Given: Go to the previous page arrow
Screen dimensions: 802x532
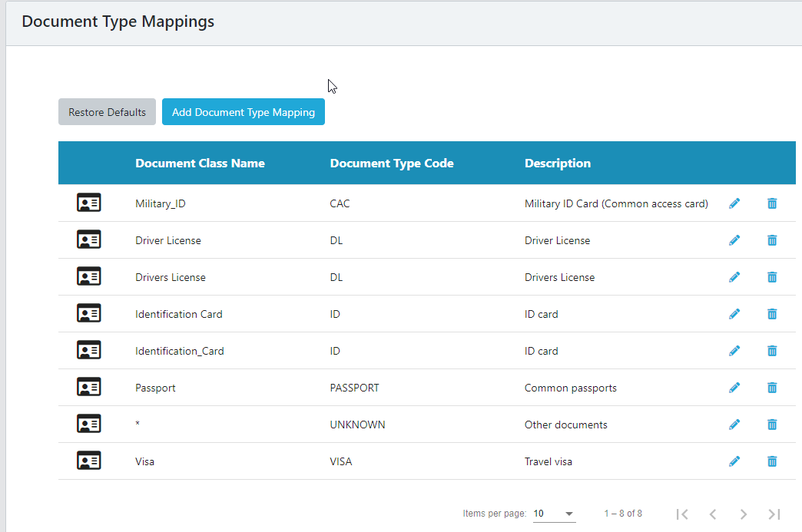Looking at the screenshot, I should (713, 514).
